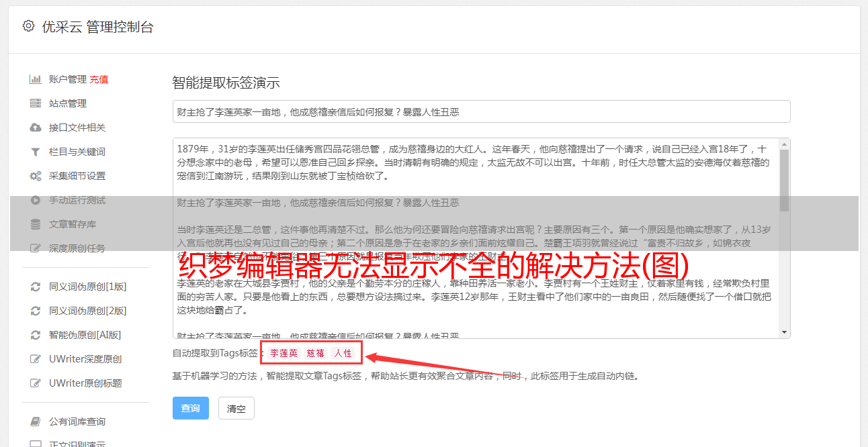Click the book icon for 公有词库查询

coord(36,421)
